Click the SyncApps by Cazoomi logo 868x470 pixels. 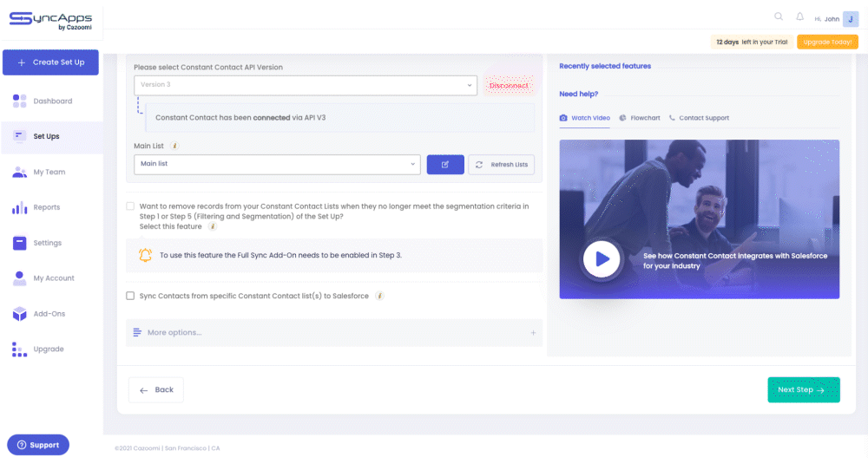click(x=50, y=21)
